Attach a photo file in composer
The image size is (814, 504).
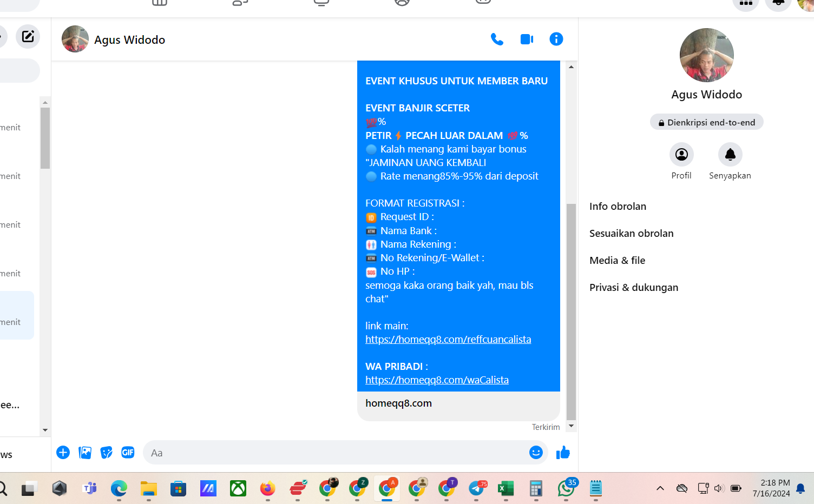(85, 453)
